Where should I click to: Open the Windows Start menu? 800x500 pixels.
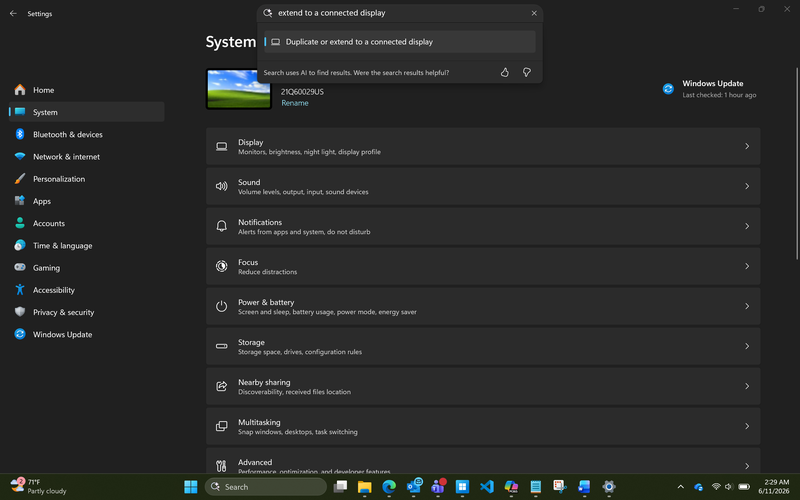pyautogui.click(x=191, y=487)
